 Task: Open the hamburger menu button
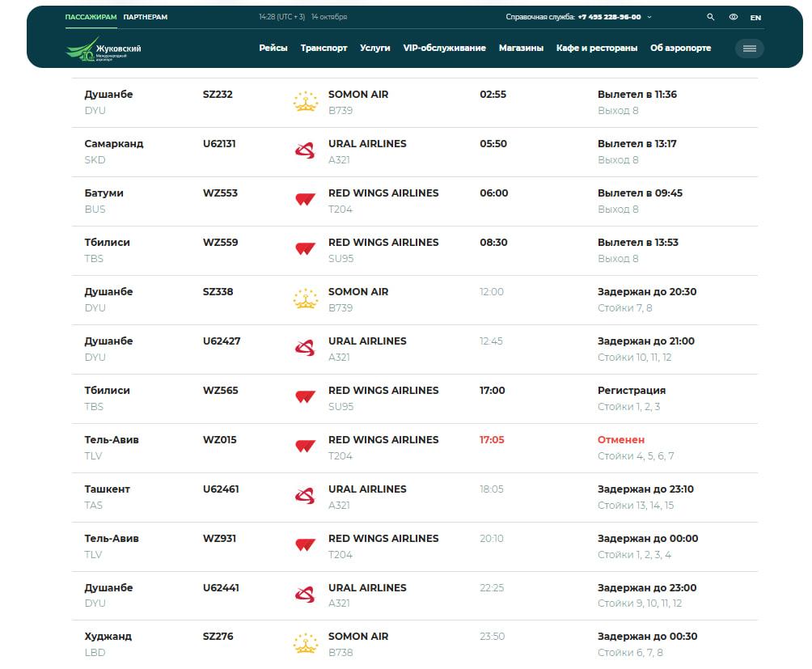click(x=750, y=49)
